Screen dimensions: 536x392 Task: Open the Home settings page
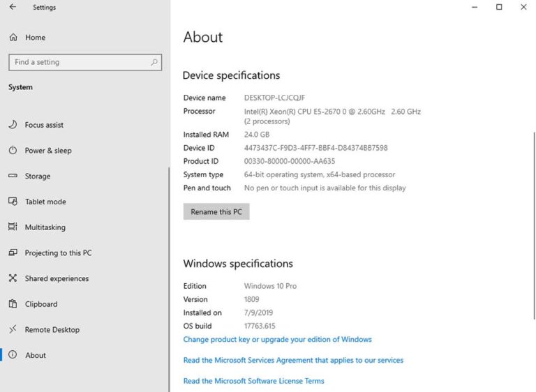[x=35, y=37]
